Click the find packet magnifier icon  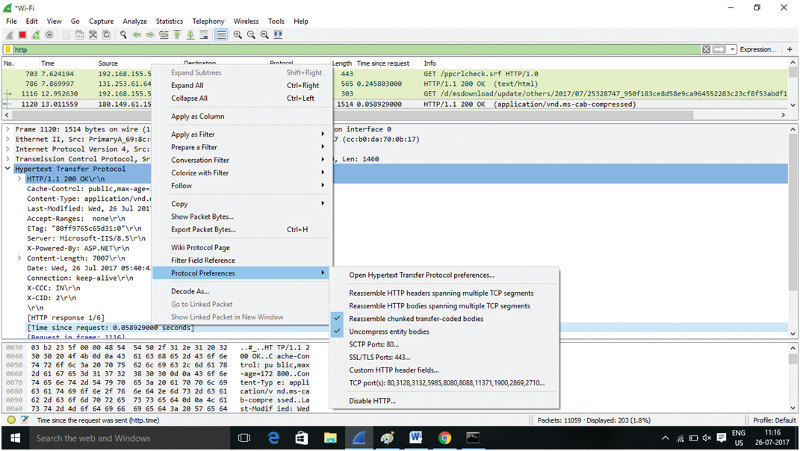point(124,34)
